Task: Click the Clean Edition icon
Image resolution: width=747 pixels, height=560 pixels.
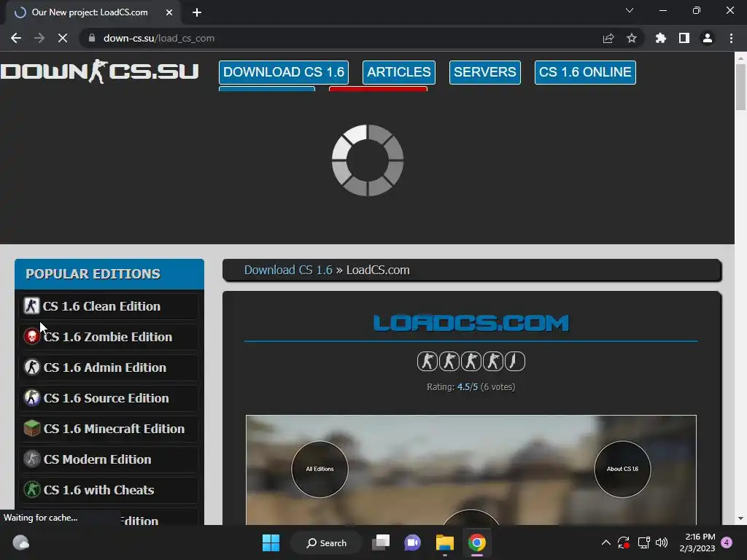Action: 31,306
